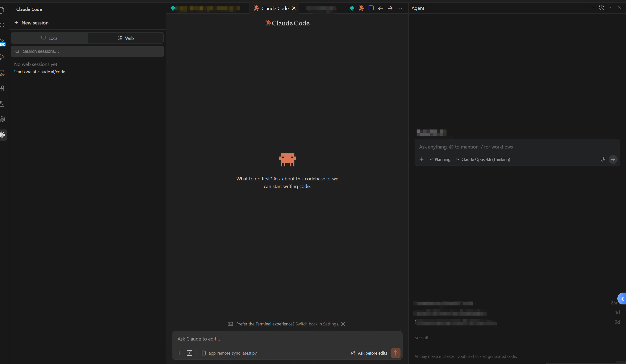Click New session button

tap(32, 22)
